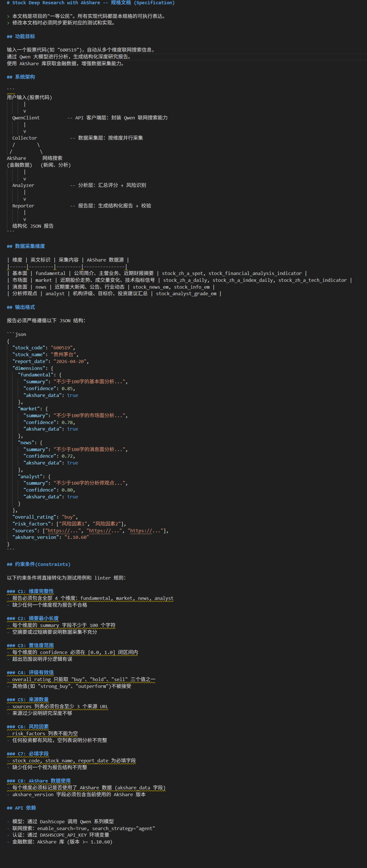
Task: Click the '"strong_buy"' text under C4
Action: [53, 686]
